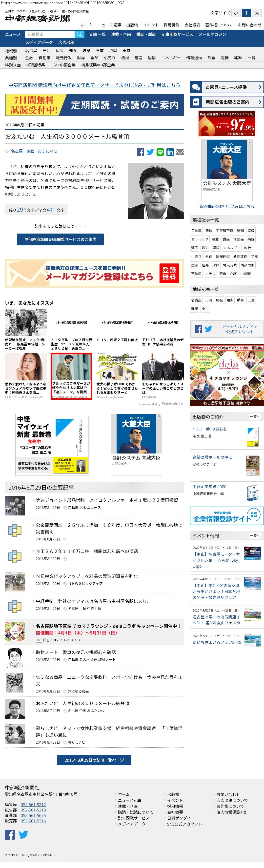Set font size to 中
Image resolution: width=264 pixels, height=868 pixels.
pos(246,13)
